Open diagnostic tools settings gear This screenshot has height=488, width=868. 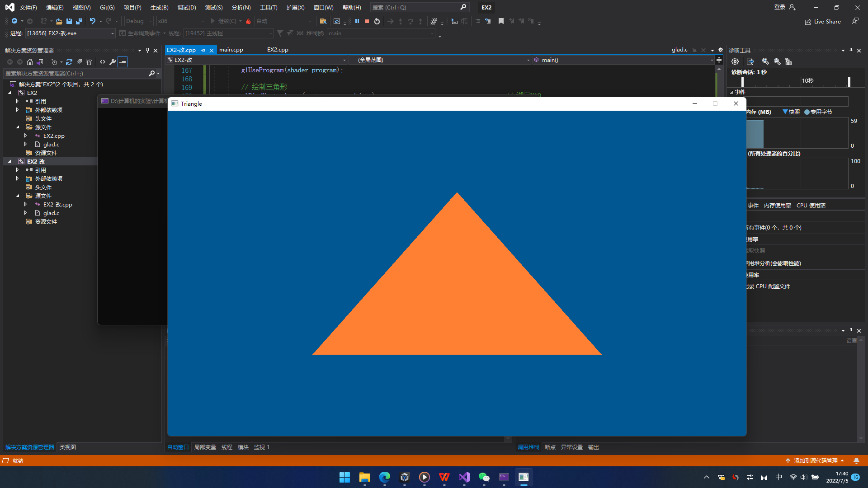point(735,62)
